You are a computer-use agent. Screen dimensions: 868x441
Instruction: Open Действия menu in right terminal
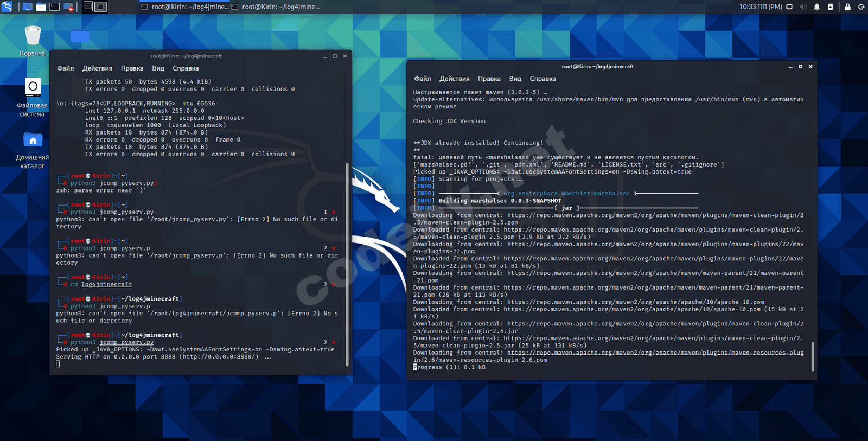pos(454,79)
